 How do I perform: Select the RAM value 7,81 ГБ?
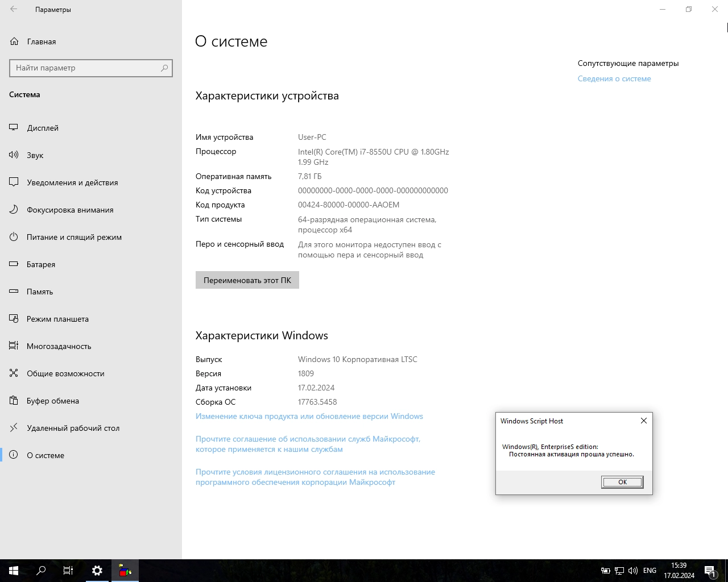pyautogui.click(x=310, y=176)
